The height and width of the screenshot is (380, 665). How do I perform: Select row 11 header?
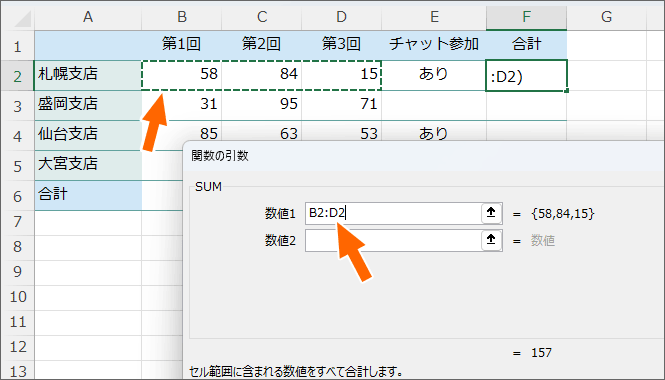17,322
